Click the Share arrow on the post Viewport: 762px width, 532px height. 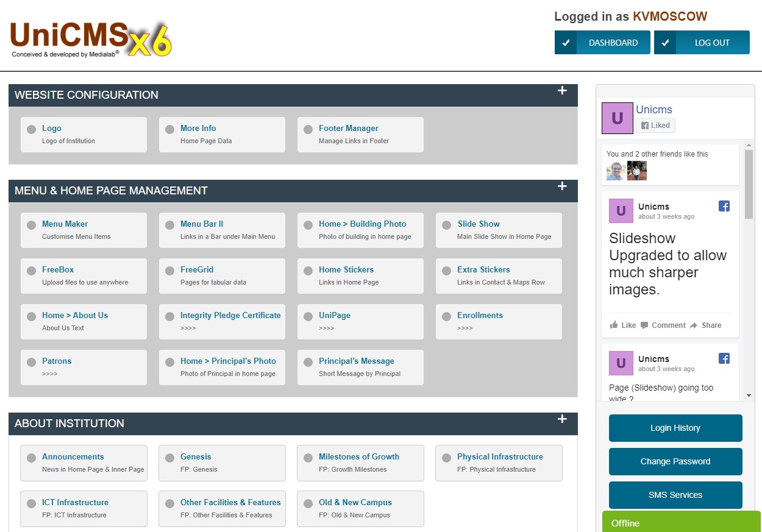point(694,325)
